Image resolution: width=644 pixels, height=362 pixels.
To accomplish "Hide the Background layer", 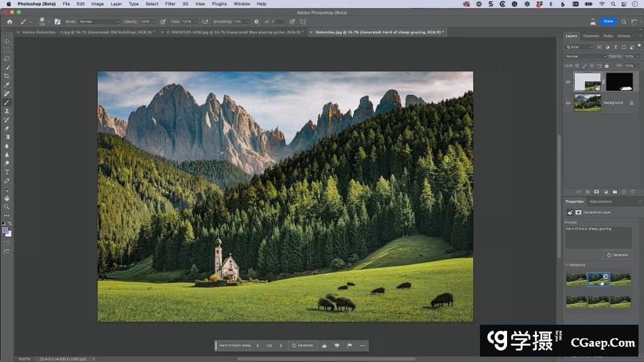I will tap(568, 103).
